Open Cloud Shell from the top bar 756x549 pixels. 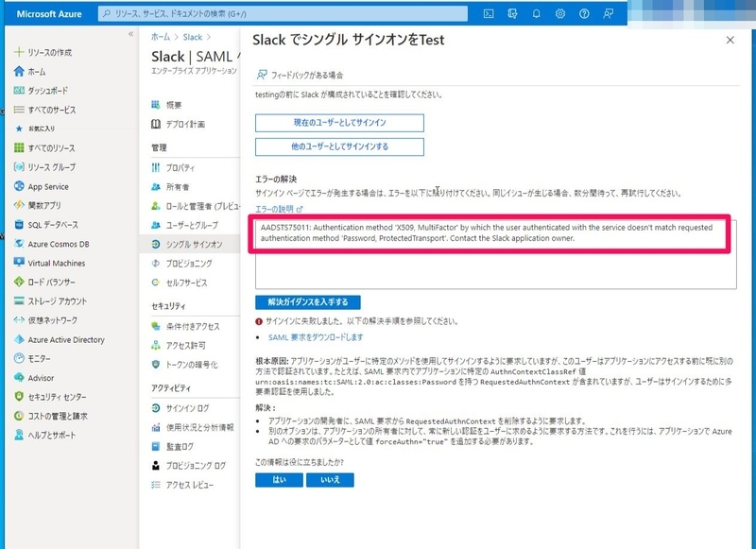tap(489, 11)
